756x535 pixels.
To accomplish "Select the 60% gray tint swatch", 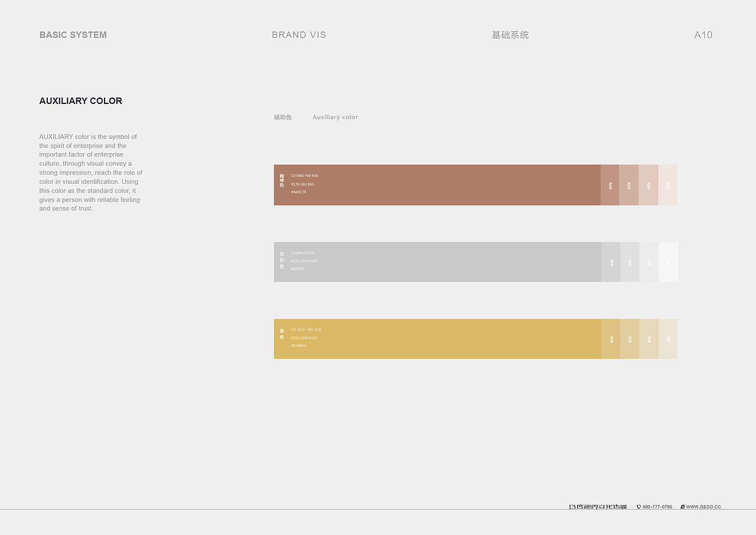I will 630,262.
